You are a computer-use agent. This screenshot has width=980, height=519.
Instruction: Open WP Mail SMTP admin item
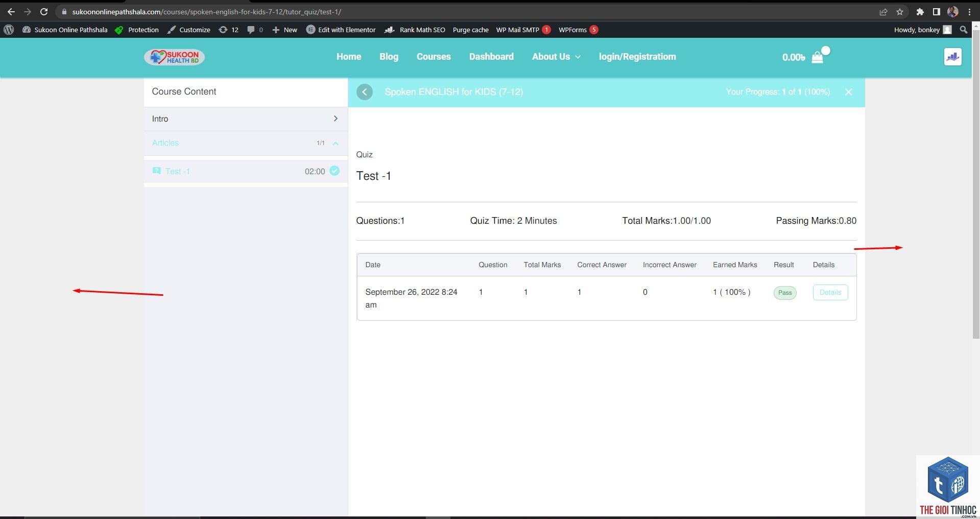click(x=523, y=30)
